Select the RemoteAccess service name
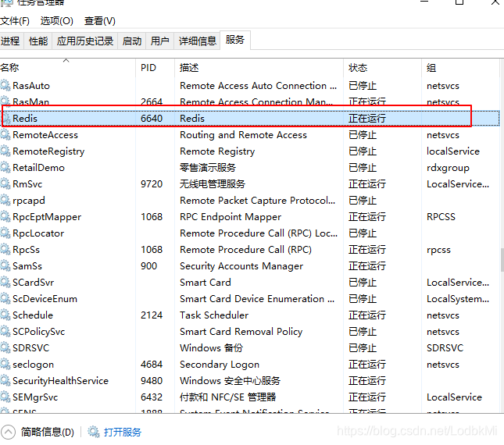This screenshot has width=504, height=445. (45, 135)
